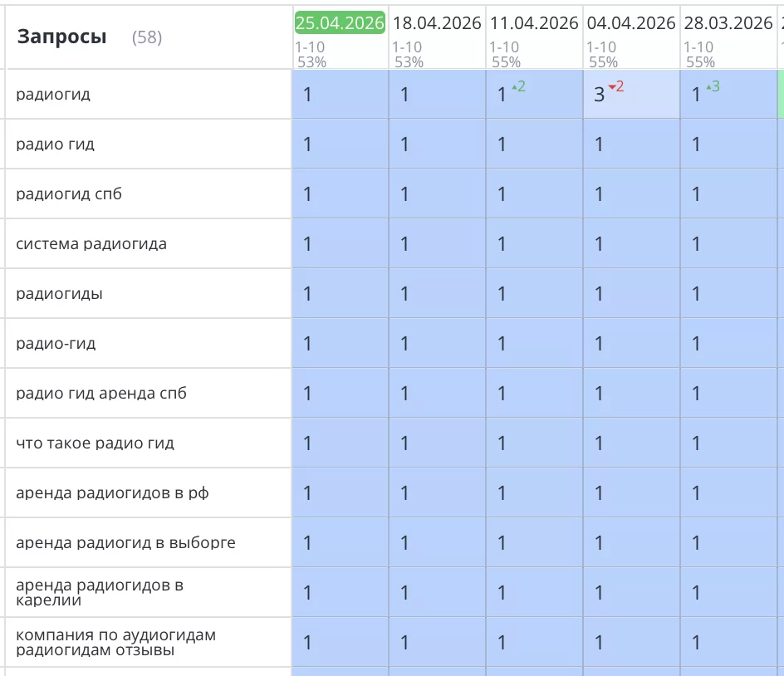
Task: Click the (58) queries count
Action: point(147,37)
